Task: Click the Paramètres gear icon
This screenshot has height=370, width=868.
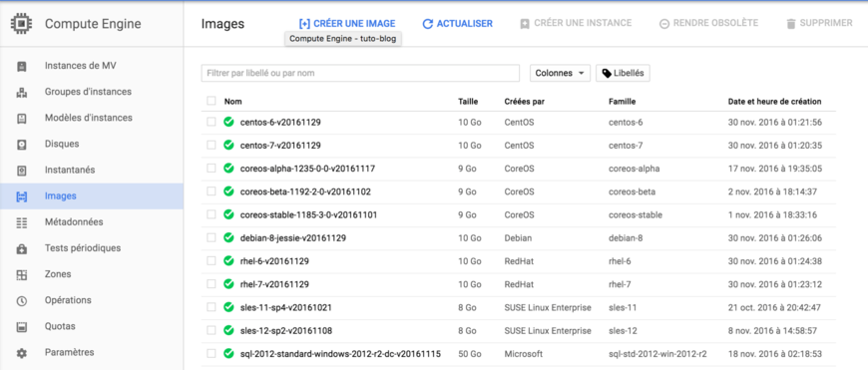Action: tap(22, 353)
